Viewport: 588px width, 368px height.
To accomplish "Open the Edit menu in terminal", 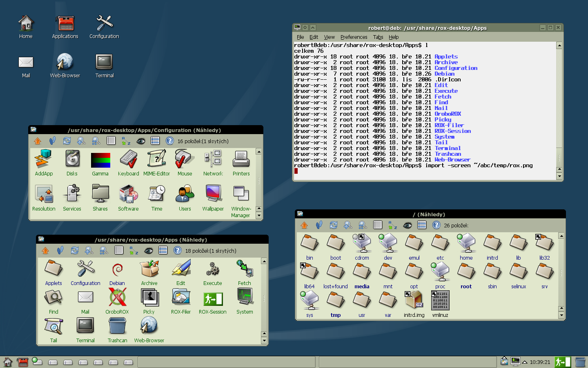I will point(314,37).
